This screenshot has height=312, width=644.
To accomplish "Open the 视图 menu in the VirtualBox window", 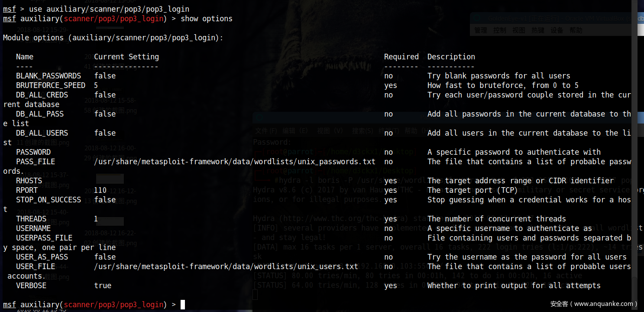I will [519, 30].
